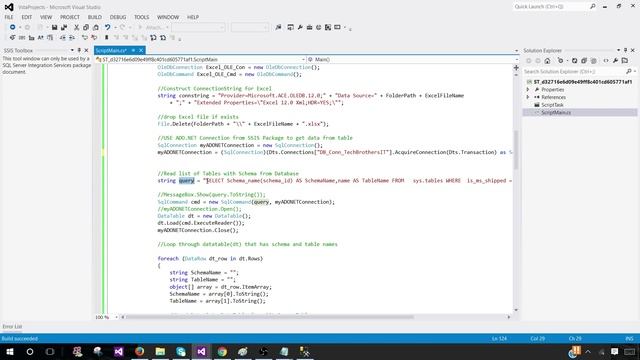The width and height of the screenshot is (640, 360).
Task: Open the FILE menu
Action: [9, 17]
